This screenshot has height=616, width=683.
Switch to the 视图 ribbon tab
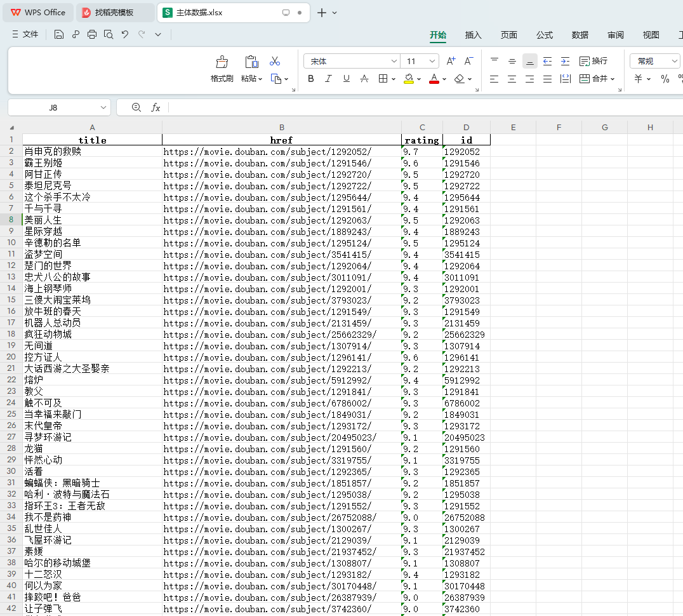[x=651, y=35]
